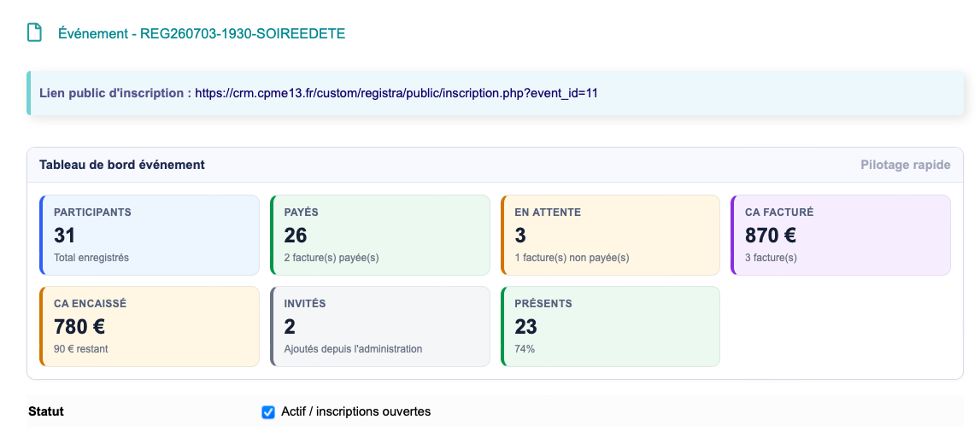The image size is (980, 437).
Task: Click the Statut field label
Action: pyautogui.click(x=46, y=411)
